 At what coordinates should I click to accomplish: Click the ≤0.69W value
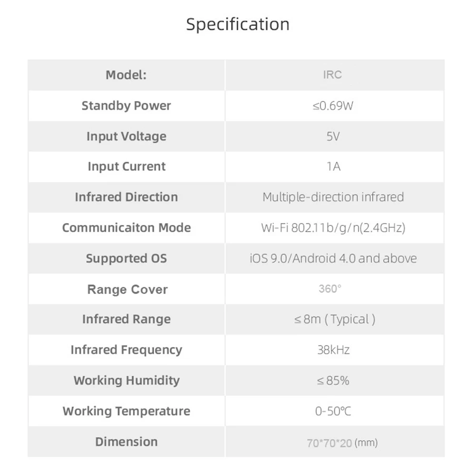tap(333, 106)
